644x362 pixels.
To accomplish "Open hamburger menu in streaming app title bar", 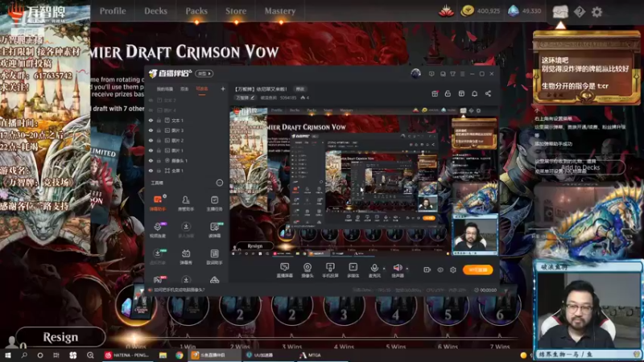I will click(462, 74).
